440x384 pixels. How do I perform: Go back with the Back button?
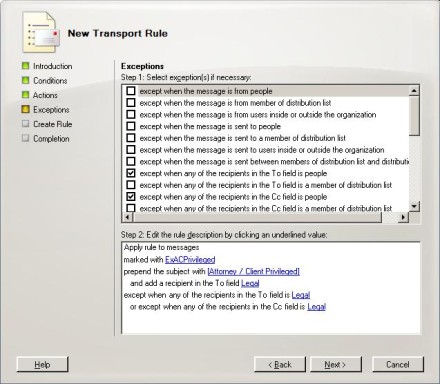click(x=280, y=364)
